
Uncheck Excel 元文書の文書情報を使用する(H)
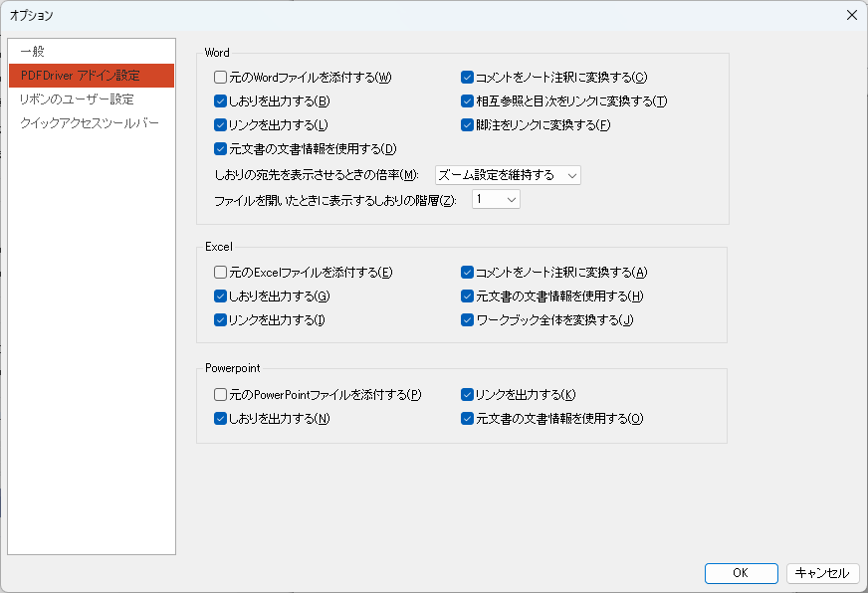(x=467, y=296)
